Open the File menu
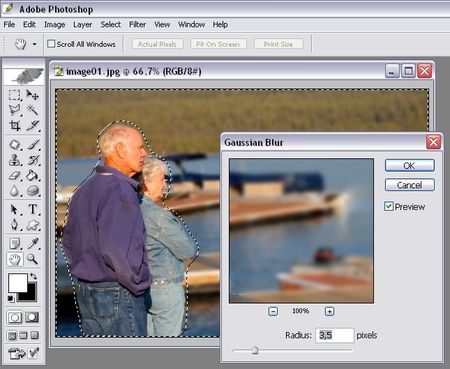The width and height of the screenshot is (450, 369). click(x=9, y=24)
